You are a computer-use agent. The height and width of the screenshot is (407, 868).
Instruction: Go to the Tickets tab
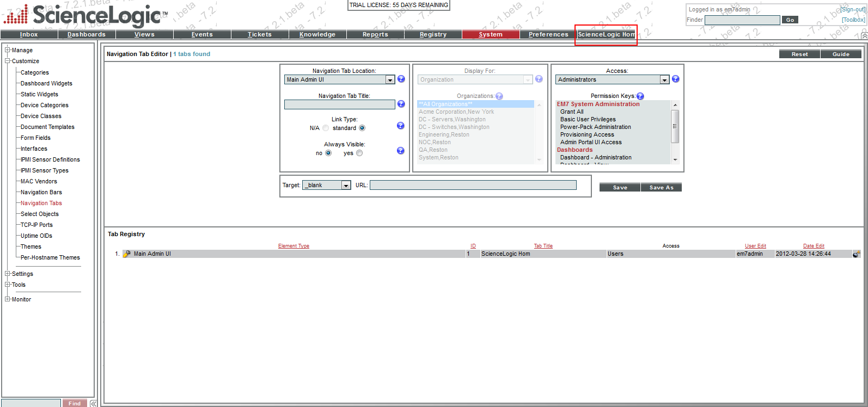click(x=260, y=34)
